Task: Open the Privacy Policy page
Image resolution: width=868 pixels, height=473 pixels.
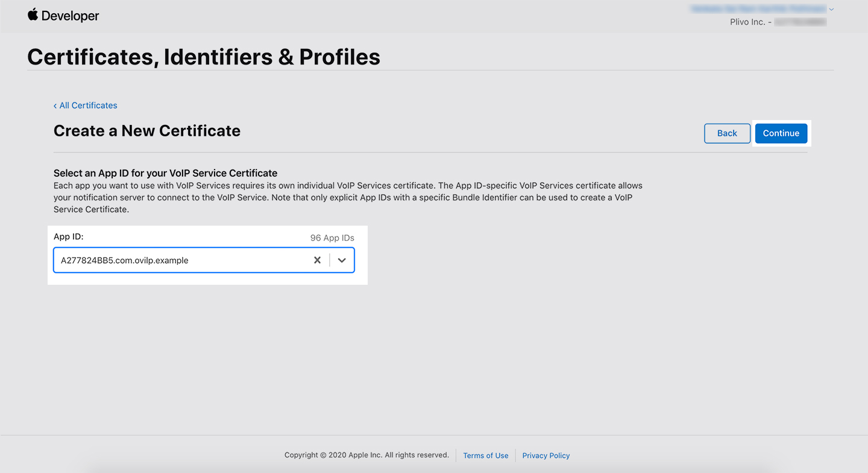Action: (x=546, y=456)
